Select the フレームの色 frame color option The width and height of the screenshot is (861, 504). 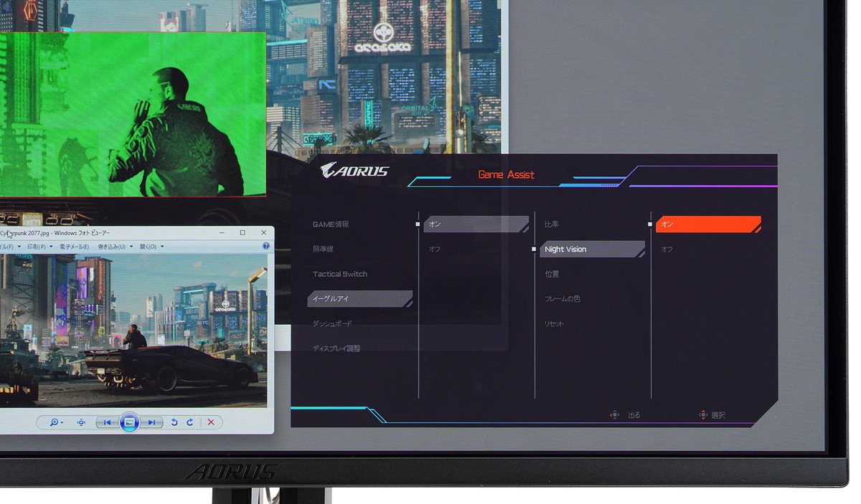click(563, 298)
